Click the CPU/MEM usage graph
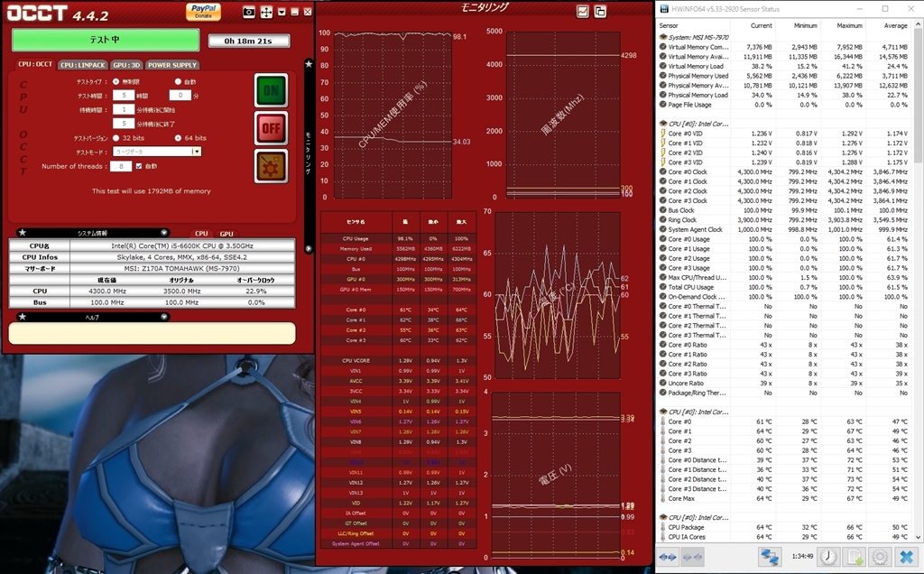924x574 pixels. 393,115
